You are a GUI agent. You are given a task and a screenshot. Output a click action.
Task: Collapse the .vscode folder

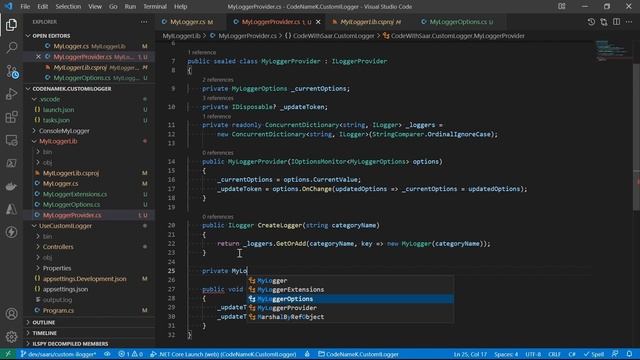pyautogui.click(x=89, y=99)
